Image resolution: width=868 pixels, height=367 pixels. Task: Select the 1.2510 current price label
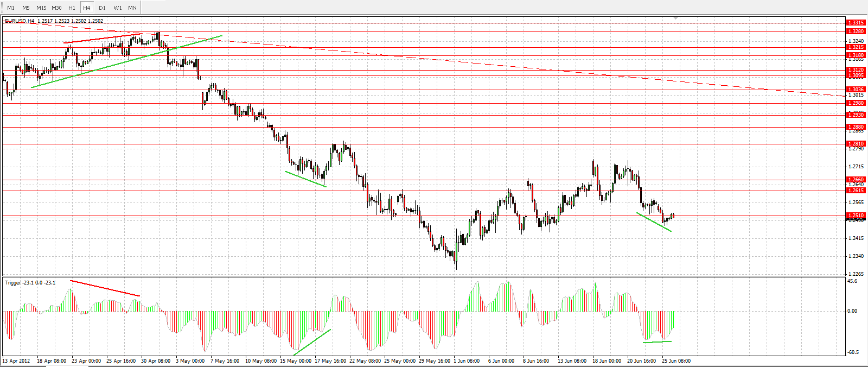pyautogui.click(x=856, y=216)
